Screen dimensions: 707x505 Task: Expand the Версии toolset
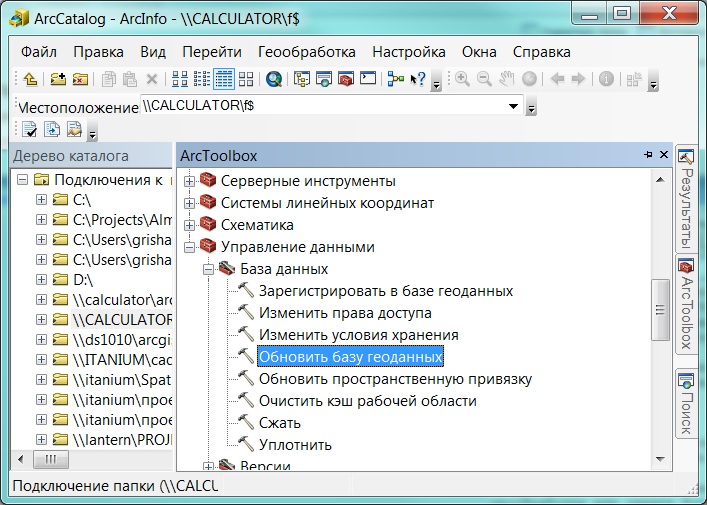click(208, 466)
